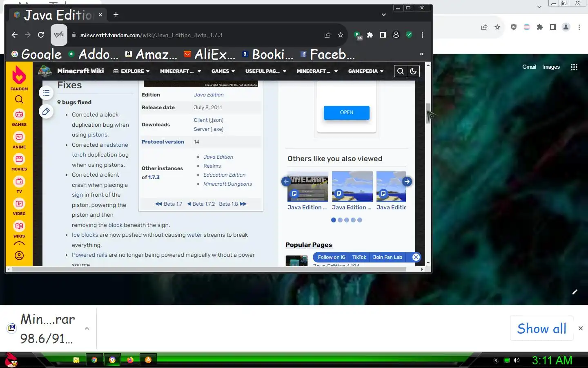
Task: Open Gmail link in background window
Action: pyautogui.click(x=529, y=67)
